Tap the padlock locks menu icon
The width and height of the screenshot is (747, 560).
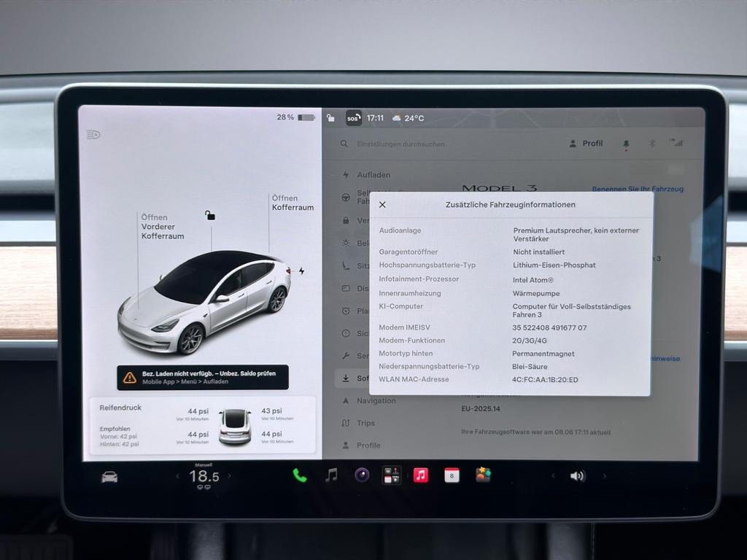[346, 220]
